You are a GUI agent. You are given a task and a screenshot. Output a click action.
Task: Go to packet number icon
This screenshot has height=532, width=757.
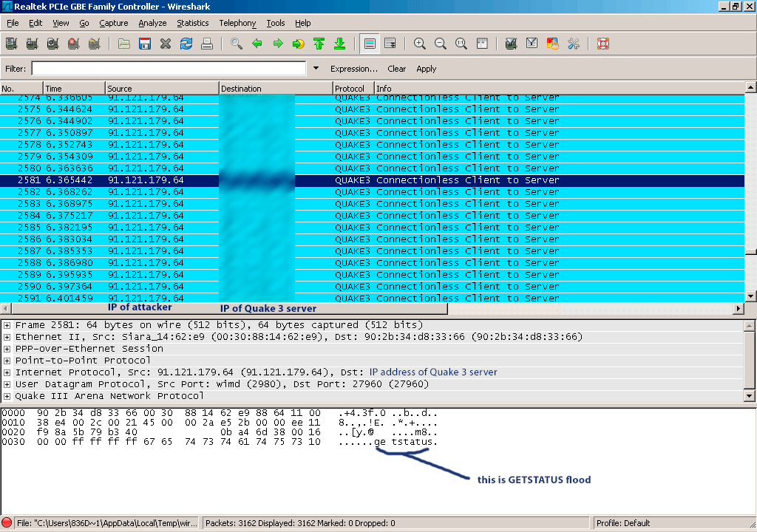299,44
